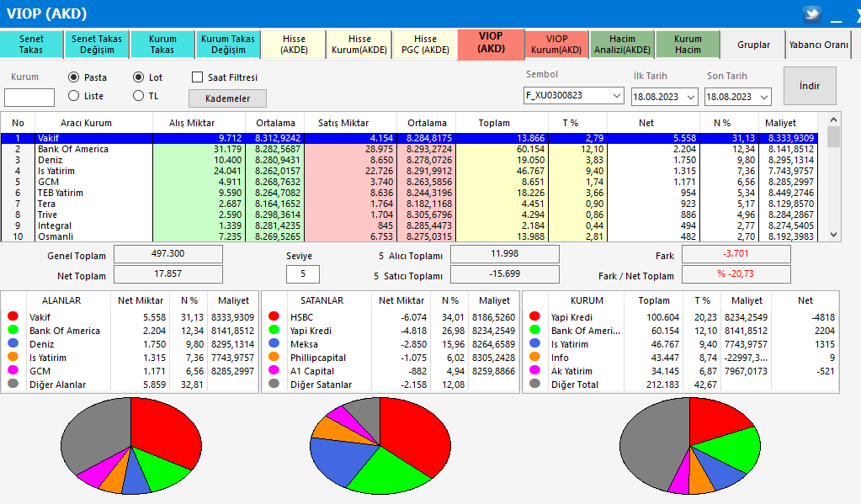
Task: Open the Sembol dropdown
Action: [x=617, y=96]
